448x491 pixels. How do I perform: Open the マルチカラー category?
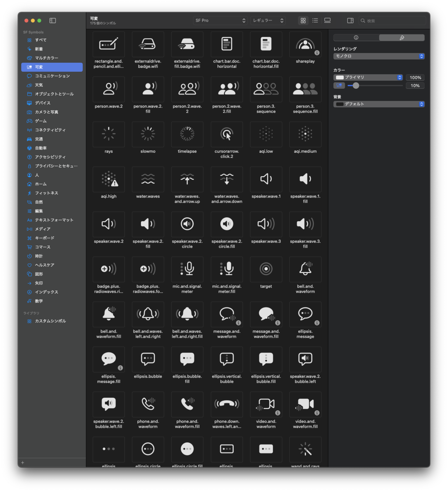47,58
